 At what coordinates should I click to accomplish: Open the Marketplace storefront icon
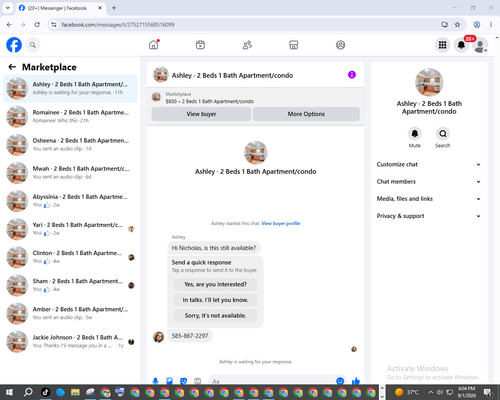[294, 45]
